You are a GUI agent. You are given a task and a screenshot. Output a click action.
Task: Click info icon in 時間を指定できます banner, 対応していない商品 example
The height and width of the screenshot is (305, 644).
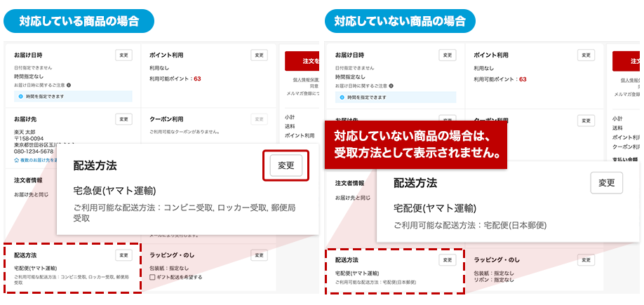click(x=342, y=97)
